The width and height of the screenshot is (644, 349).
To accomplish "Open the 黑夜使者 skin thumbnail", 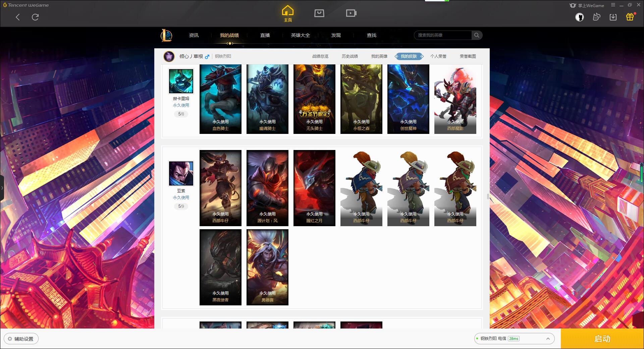I will pyautogui.click(x=220, y=267).
